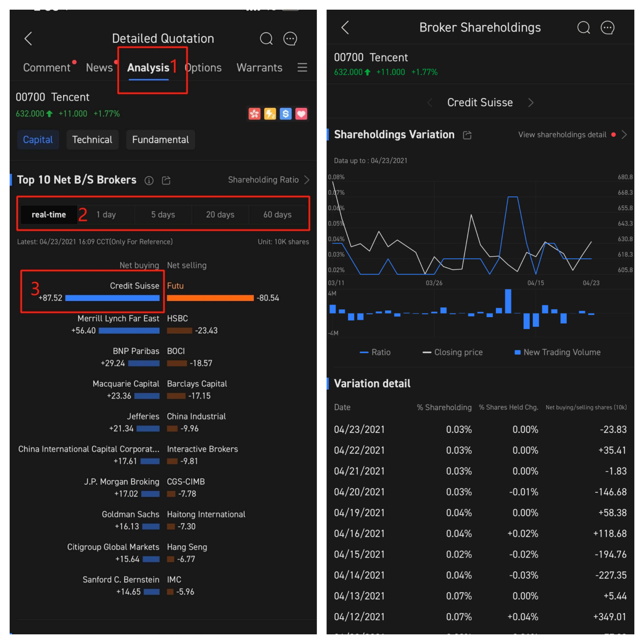Open the Warrants tab
644x644 pixels.
[260, 68]
